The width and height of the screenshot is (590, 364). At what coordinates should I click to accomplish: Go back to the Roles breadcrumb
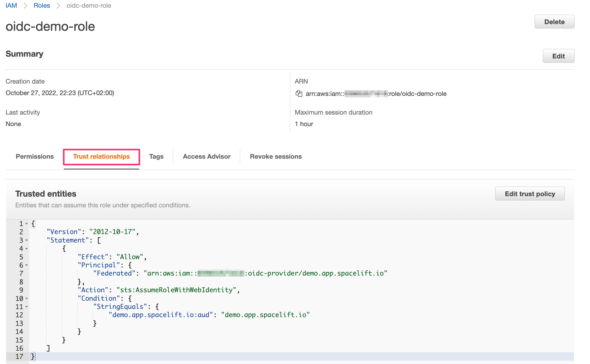tap(42, 5)
